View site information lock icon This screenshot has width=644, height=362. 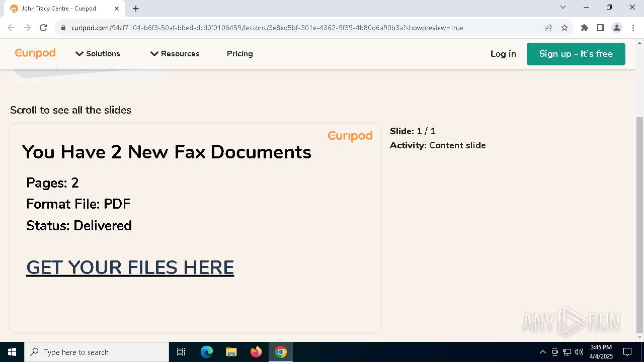point(63,28)
